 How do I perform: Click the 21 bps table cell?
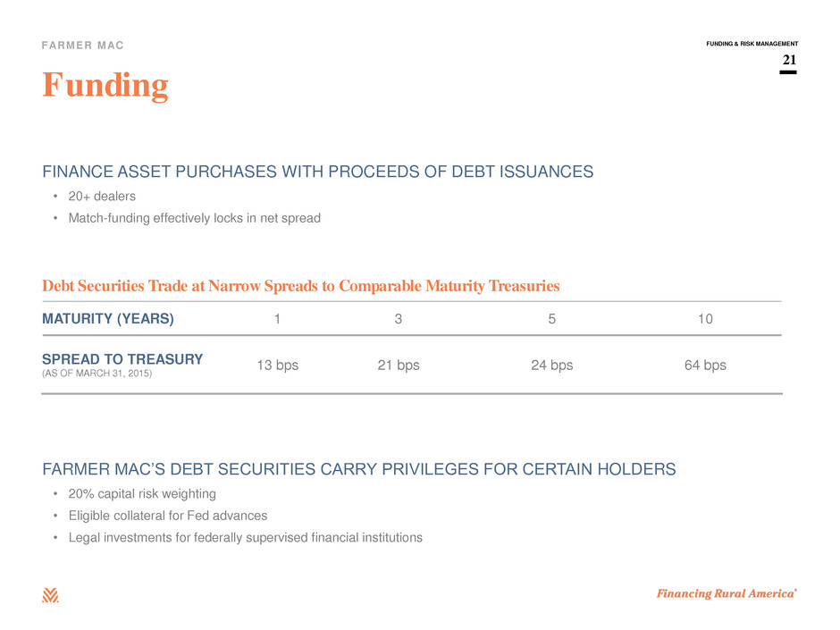[399, 365]
